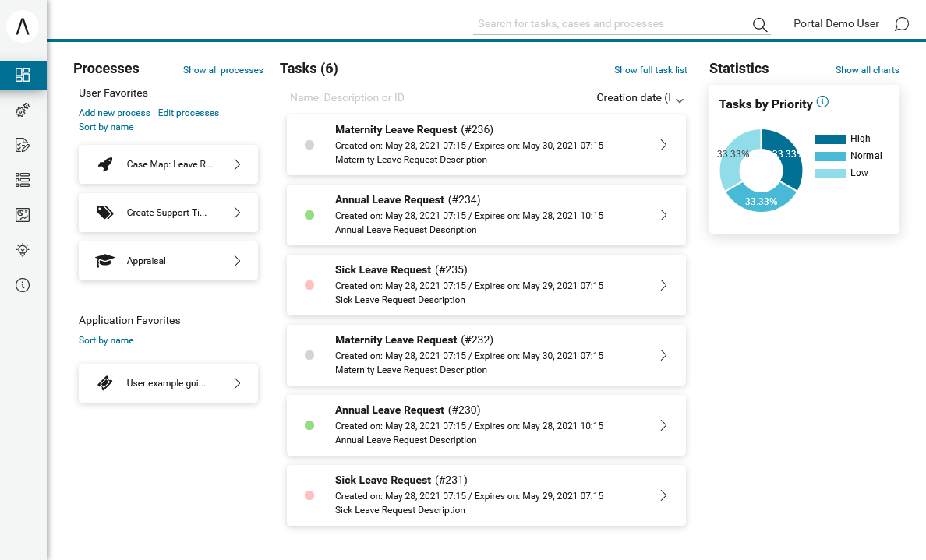Click Show full task list link
The width and height of the screenshot is (926, 560).
[x=651, y=69]
